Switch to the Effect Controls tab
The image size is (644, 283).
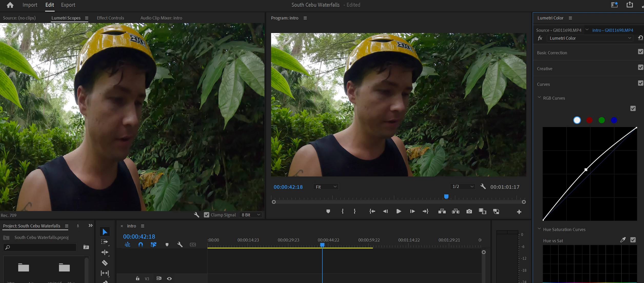coord(110,18)
